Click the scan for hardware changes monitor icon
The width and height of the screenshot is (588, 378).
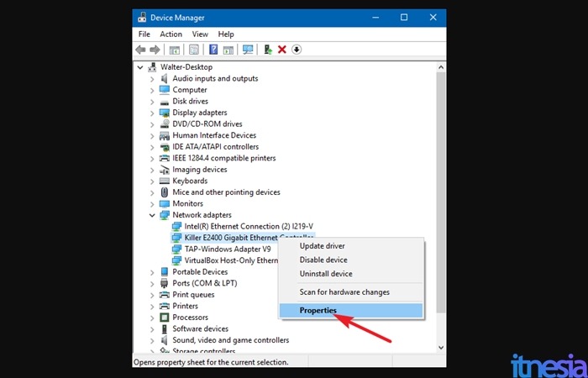click(x=248, y=50)
